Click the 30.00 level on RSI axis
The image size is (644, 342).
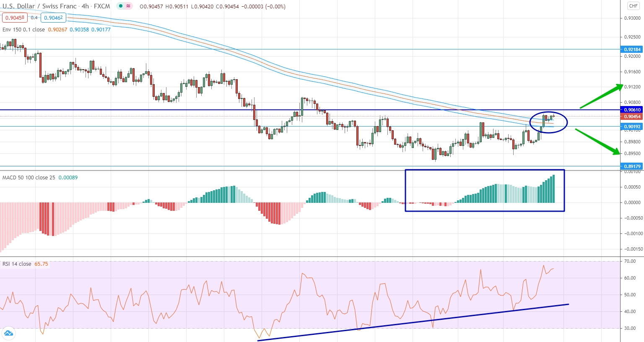(630, 328)
